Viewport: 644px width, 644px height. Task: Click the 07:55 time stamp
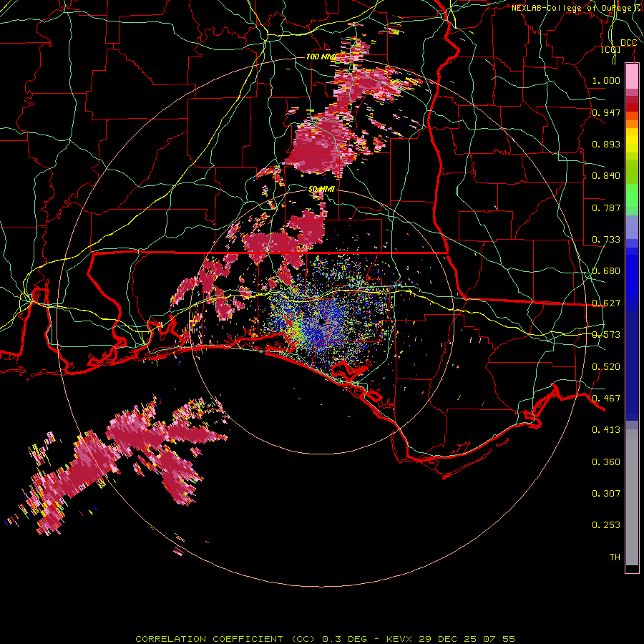point(499,639)
